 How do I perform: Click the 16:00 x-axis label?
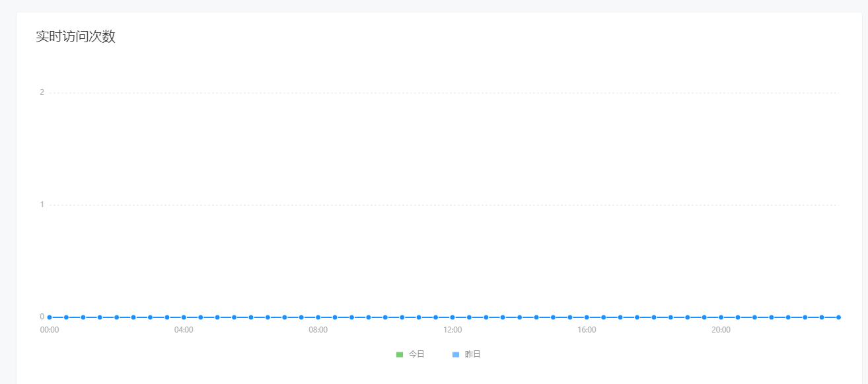click(x=587, y=330)
